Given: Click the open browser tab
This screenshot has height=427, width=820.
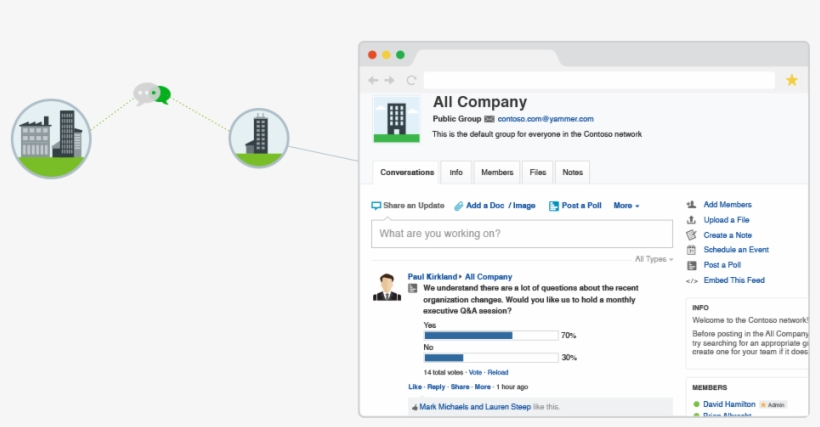Looking at the screenshot, I should [x=488, y=57].
